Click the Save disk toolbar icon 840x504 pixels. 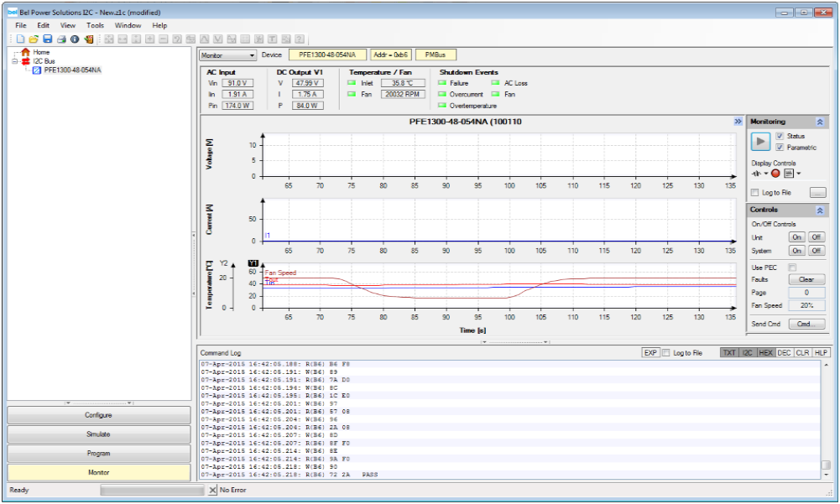(x=48, y=39)
